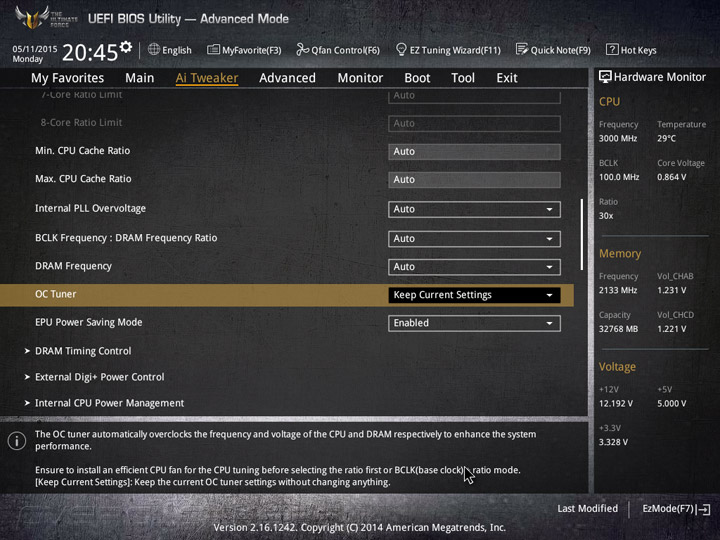Click Max. CPU Cache Ratio field

474,180
